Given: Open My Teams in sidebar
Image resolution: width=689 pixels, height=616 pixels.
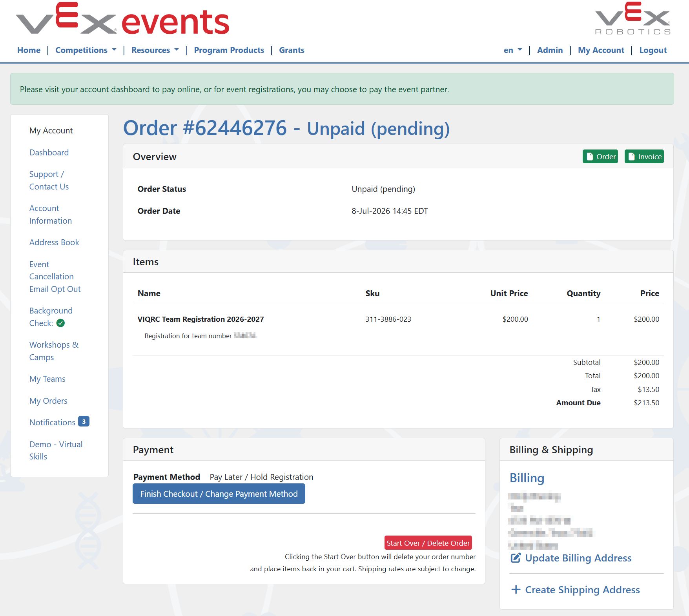Looking at the screenshot, I should 47,379.
